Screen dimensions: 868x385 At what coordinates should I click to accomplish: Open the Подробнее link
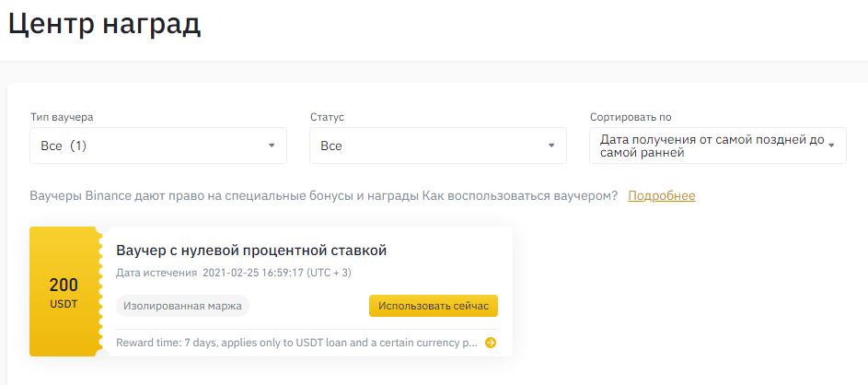point(661,196)
